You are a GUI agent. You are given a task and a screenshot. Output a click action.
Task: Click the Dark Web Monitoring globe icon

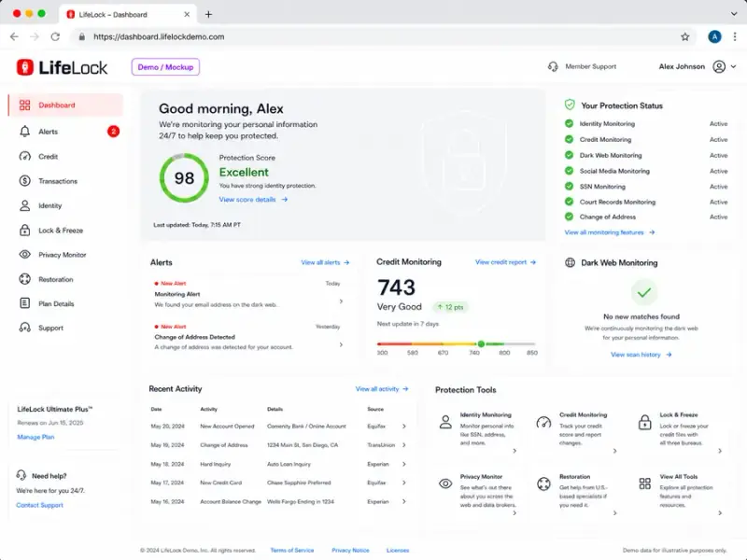click(570, 262)
